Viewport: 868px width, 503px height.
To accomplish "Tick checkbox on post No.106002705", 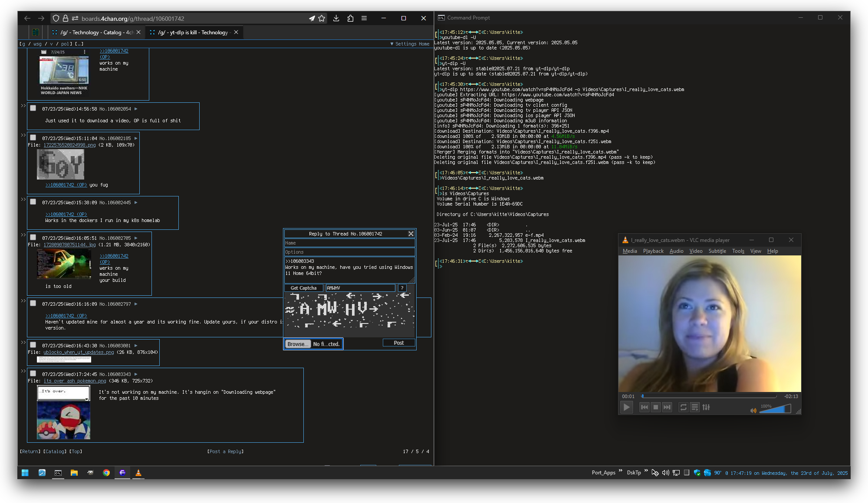I will pyautogui.click(x=33, y=238).
